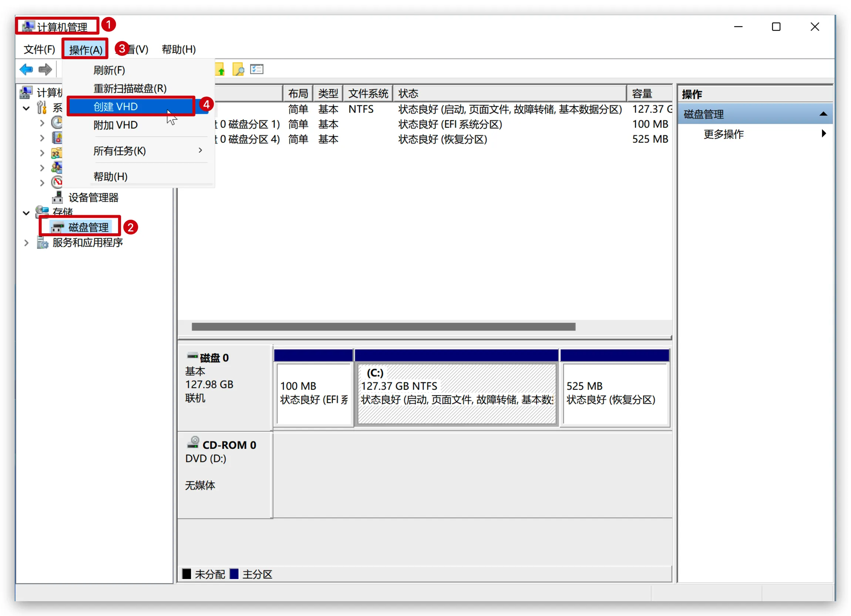Click the gray Forward arrow in the toolbar
The width and height of the screenshot is (851, 616).
[x=46, y=70]
